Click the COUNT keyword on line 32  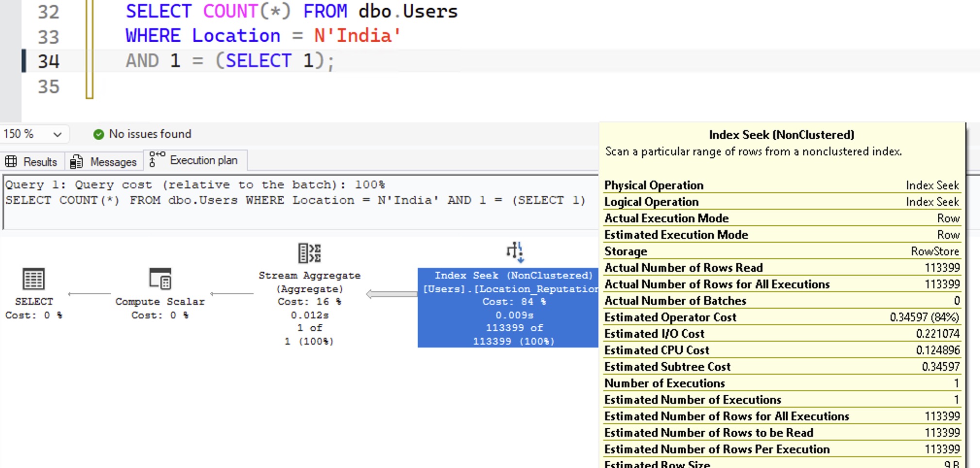pos(230,11)
